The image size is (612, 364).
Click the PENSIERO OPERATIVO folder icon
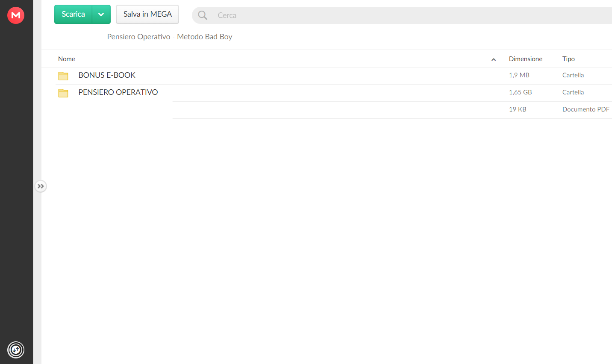point(63,93)
